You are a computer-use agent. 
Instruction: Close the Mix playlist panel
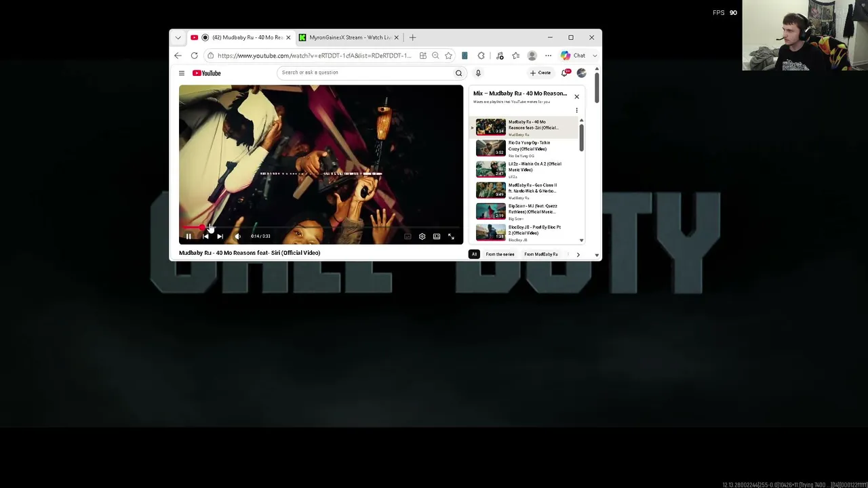pyautogui.click(x=577, y=96)
